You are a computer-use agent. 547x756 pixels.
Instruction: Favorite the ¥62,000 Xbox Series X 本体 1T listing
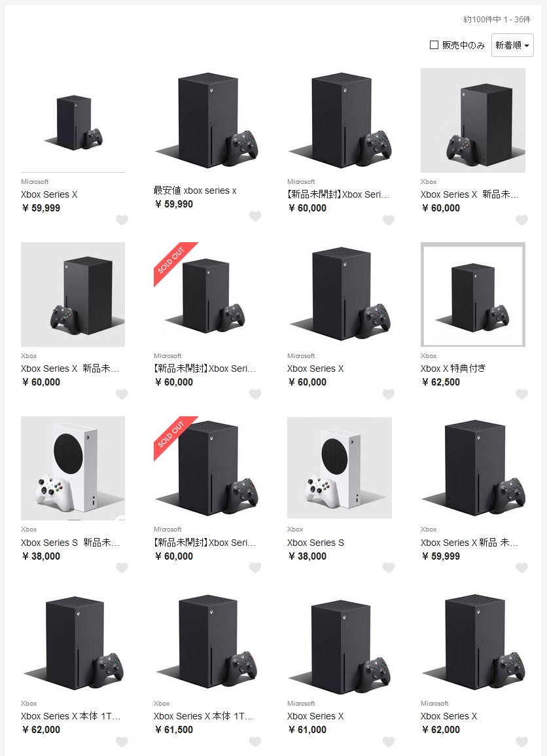coord(122,742)
